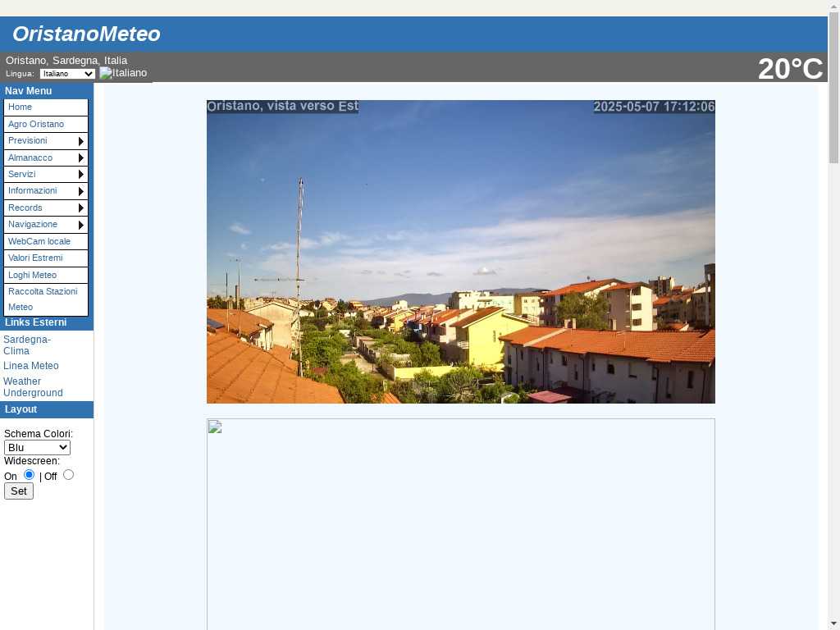Click the OristanoMeteo site title
The image size is (840, 630).
point(86,34)
